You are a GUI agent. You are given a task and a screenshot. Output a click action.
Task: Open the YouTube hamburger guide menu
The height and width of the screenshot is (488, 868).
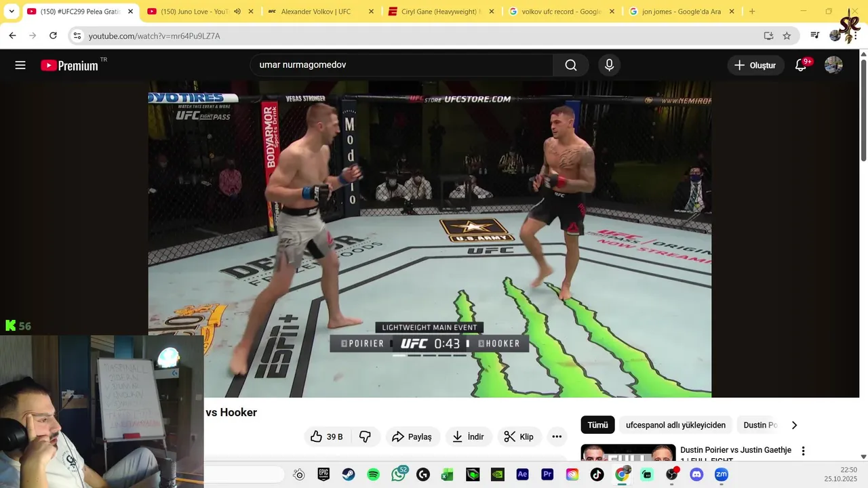(20, 65)
